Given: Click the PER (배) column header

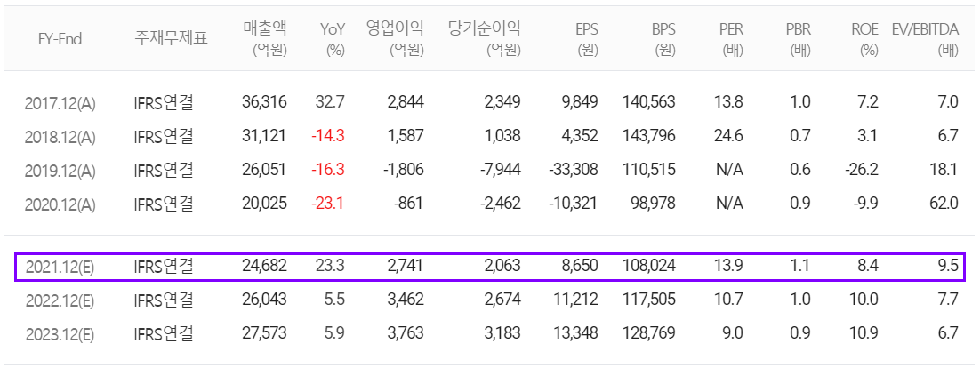Looking at the screenshot, I should 729,39.
